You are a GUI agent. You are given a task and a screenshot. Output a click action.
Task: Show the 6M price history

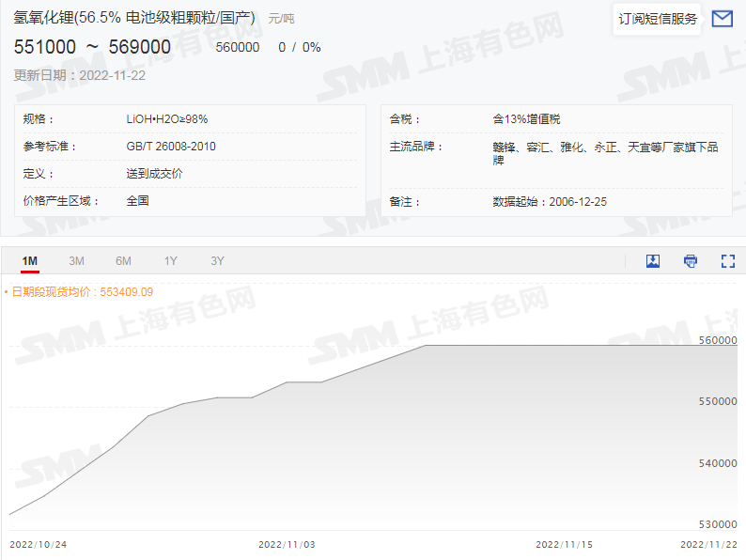123,261
